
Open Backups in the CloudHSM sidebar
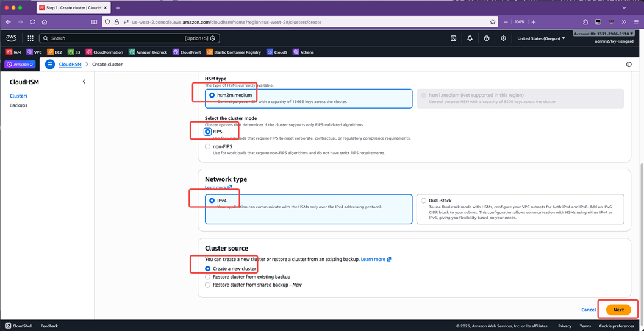pyautogui.click(x=18, y=105)
